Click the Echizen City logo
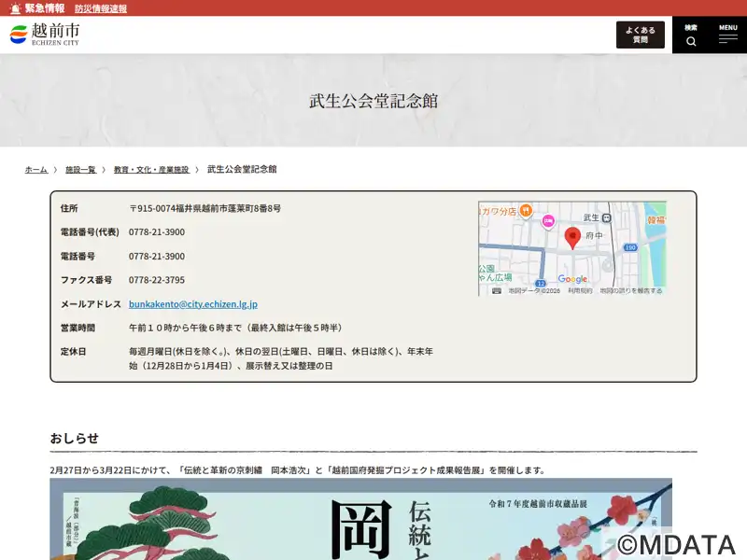747x560 pixels. point(44,35)
